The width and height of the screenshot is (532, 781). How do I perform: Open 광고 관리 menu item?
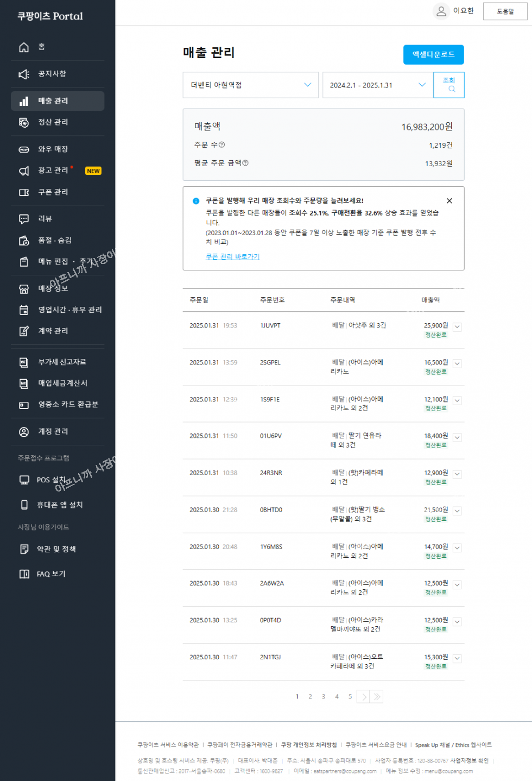[x=53, y=171]
